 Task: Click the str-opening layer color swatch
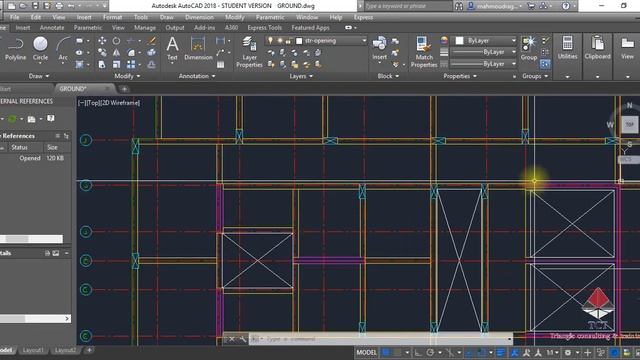299,41
